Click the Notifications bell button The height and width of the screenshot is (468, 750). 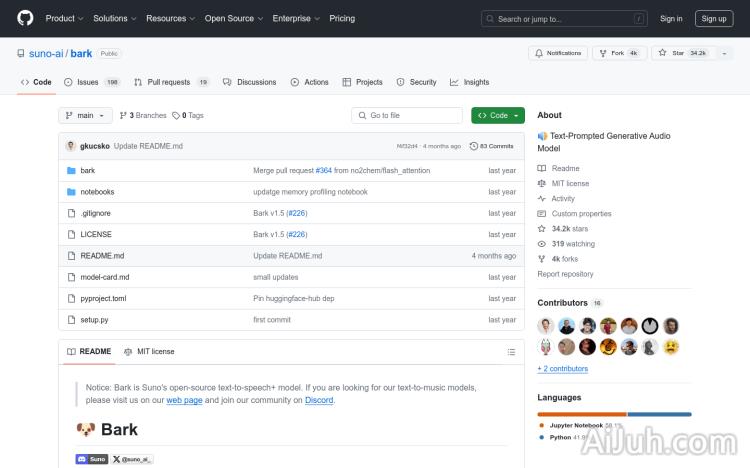pos(558,53)
